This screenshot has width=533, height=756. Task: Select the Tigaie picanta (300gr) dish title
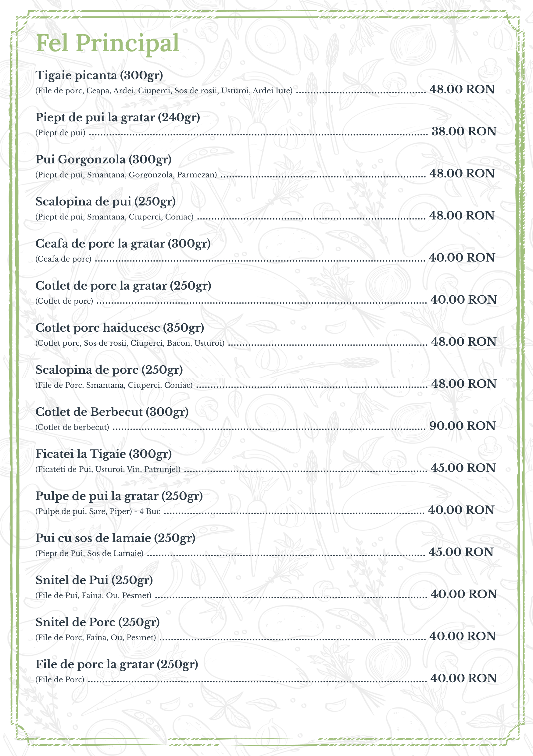click(99, 75)
